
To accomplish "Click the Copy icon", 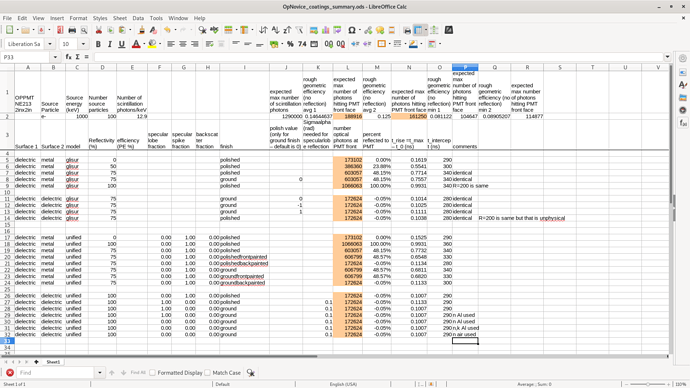I will 110,30.
